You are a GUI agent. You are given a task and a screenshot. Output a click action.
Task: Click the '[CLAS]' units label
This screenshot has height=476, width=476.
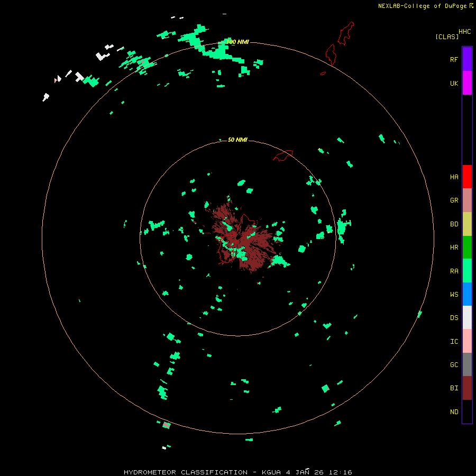447,36
